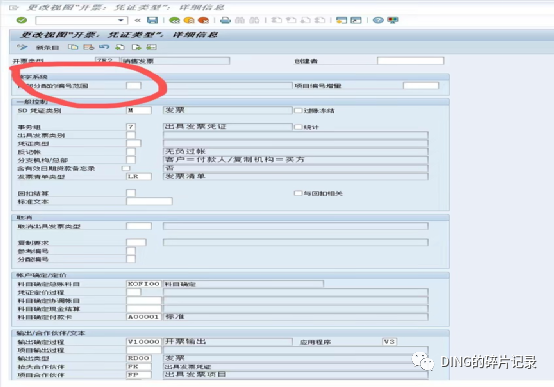Click the Create New Session icon
This screenshot has height=387, width=554.
(341, 20)
